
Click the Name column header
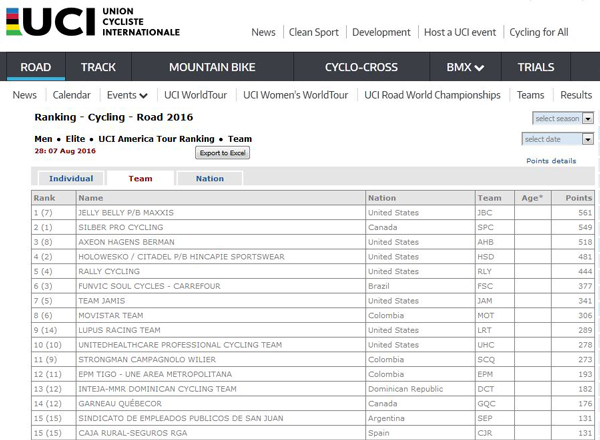[221, 198]
